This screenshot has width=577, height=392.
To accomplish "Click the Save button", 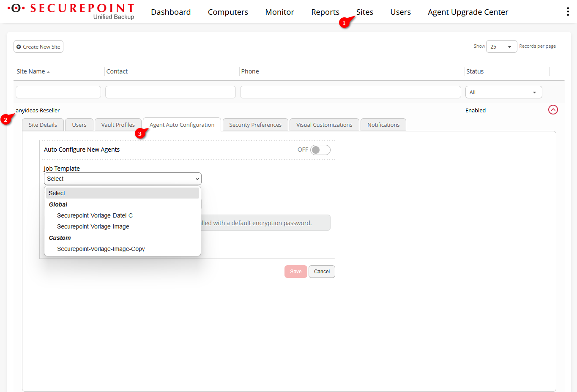I will pyautogui.click(x=295, y=272).
